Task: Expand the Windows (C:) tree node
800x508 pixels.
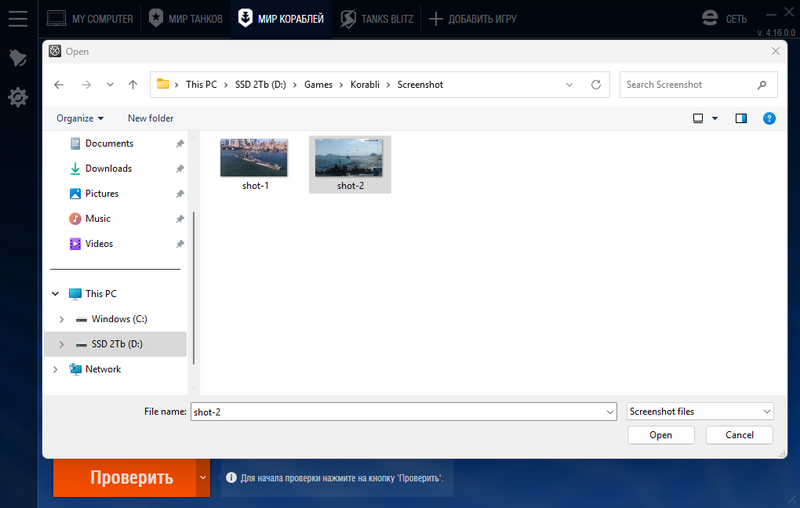Action: pyautogui.click(x=62, y=319)
